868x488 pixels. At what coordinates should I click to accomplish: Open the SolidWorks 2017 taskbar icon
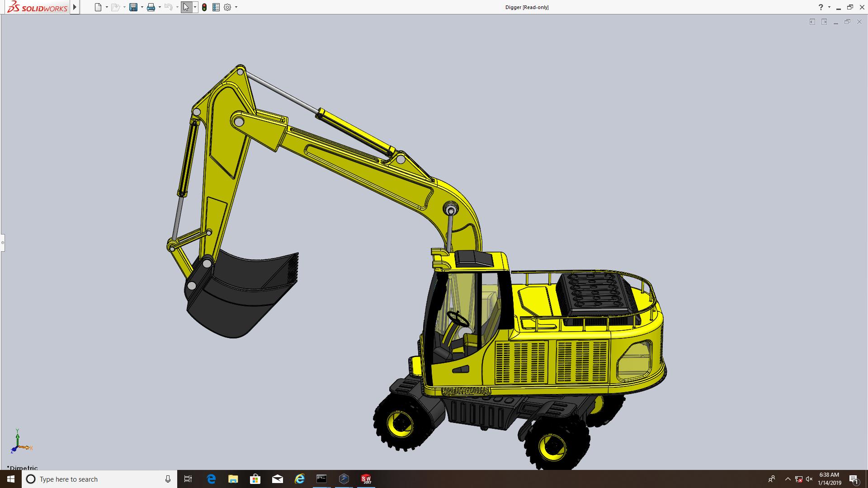coord(366,479)
